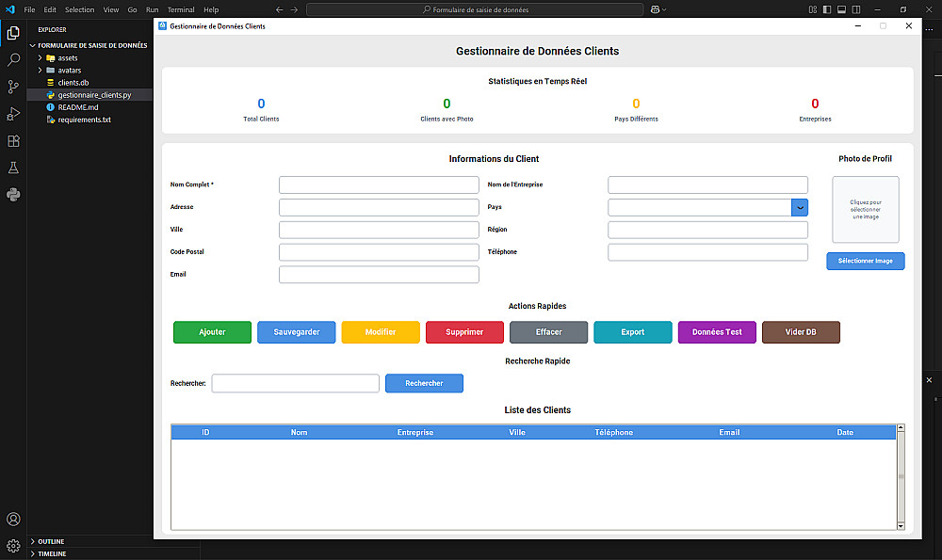Click the brown Vider DB button
This screenshot has width=942, height=560.
coord(801,332)
